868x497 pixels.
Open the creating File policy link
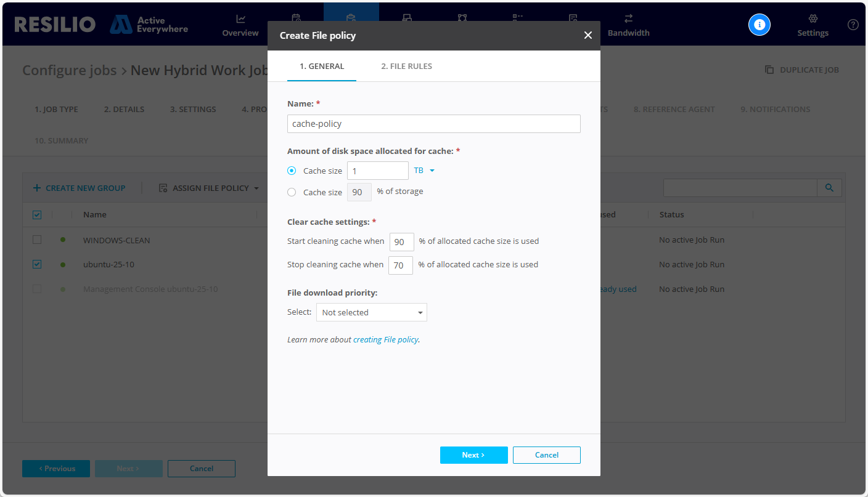click(385, 339)
